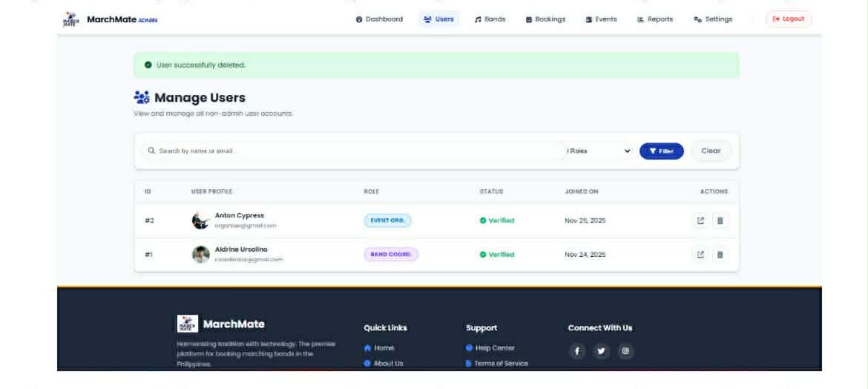Open Settings from the navigation bar
The width and height of the screenshot is (868, 389).
coord(713,19)
